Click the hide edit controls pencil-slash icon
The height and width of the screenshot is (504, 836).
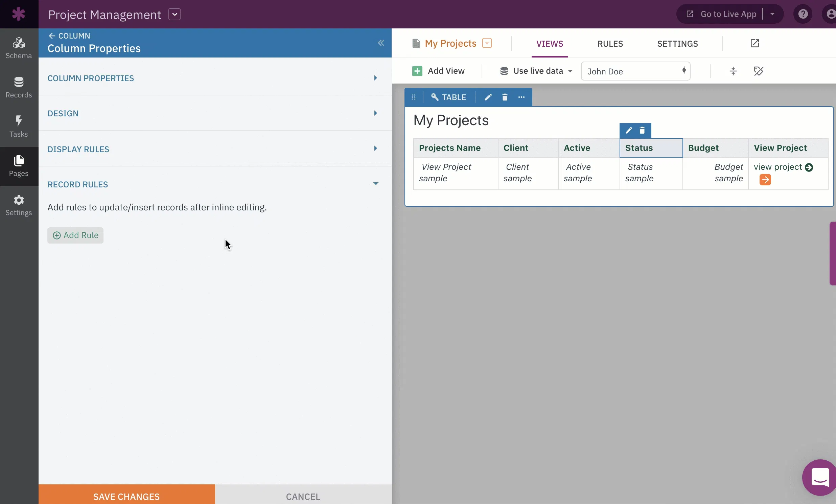coord(758,71)
